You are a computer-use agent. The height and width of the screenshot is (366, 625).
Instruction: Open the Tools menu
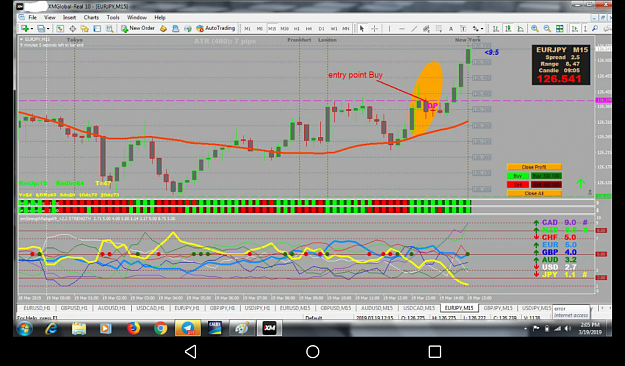(x=113, y=18)
